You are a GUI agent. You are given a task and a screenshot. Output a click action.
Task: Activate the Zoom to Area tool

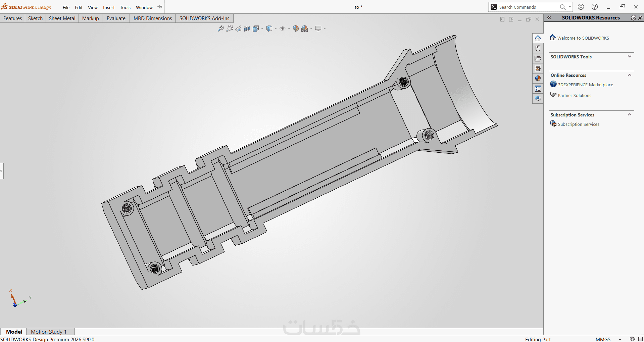point(229,29)
